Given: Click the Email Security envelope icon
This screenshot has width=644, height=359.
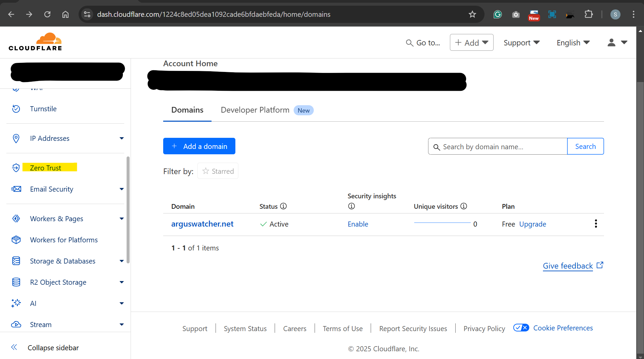Looking at the screenshot, I should 16,189.
